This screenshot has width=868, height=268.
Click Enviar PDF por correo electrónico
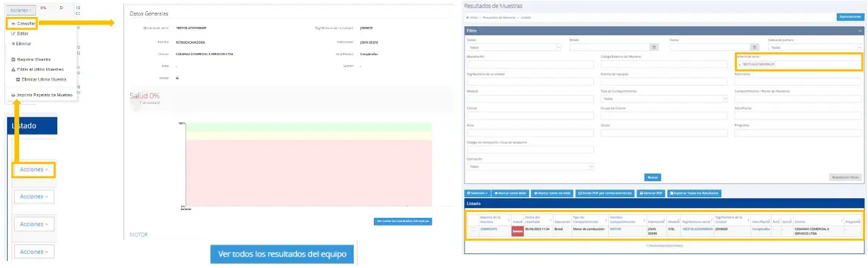tap(605, 192)
